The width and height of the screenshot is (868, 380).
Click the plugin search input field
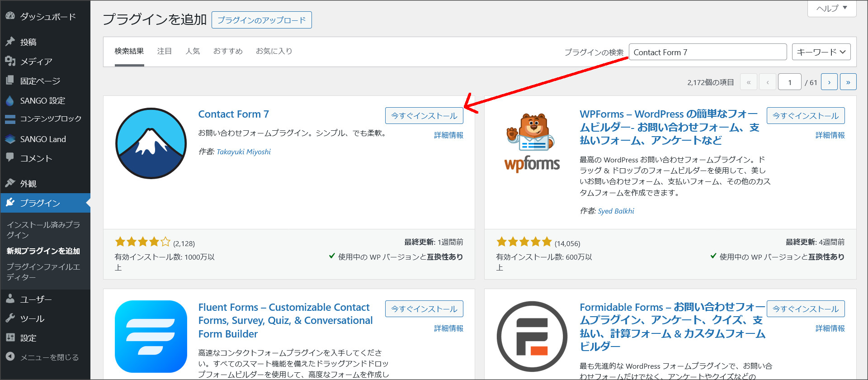click(x=708, y=52)
